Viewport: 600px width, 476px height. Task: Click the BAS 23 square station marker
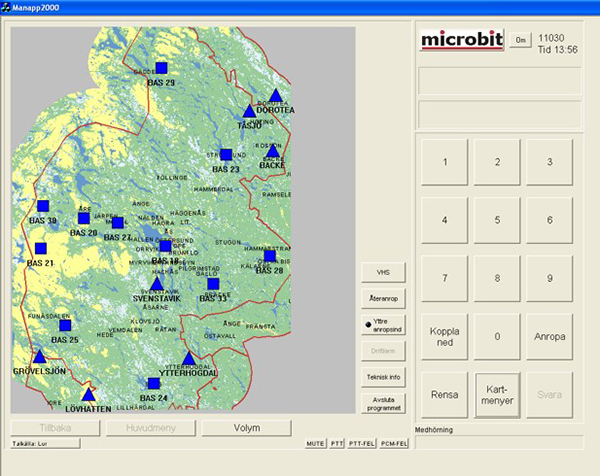(x=226, y=155)
